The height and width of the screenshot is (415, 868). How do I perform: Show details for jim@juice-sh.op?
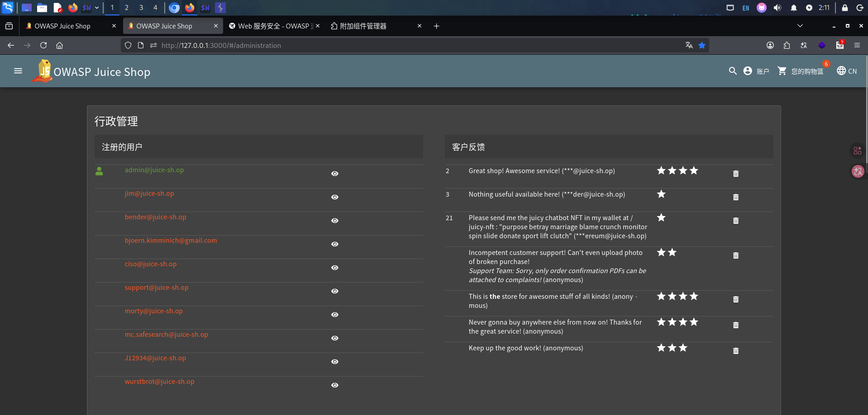pyautogui.click(x=335, y=197)
